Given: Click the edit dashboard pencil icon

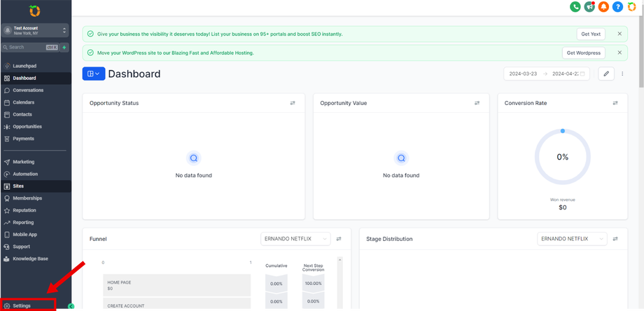Looking at the screenshot, I should [606, 74].
